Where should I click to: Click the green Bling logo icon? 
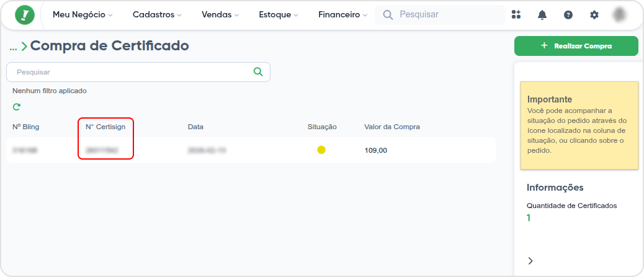25,15
